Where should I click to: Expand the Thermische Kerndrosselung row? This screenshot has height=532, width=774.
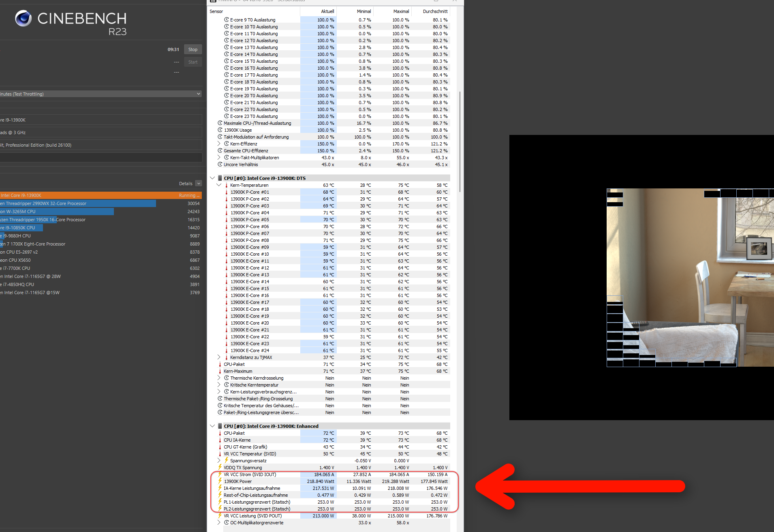219,378
